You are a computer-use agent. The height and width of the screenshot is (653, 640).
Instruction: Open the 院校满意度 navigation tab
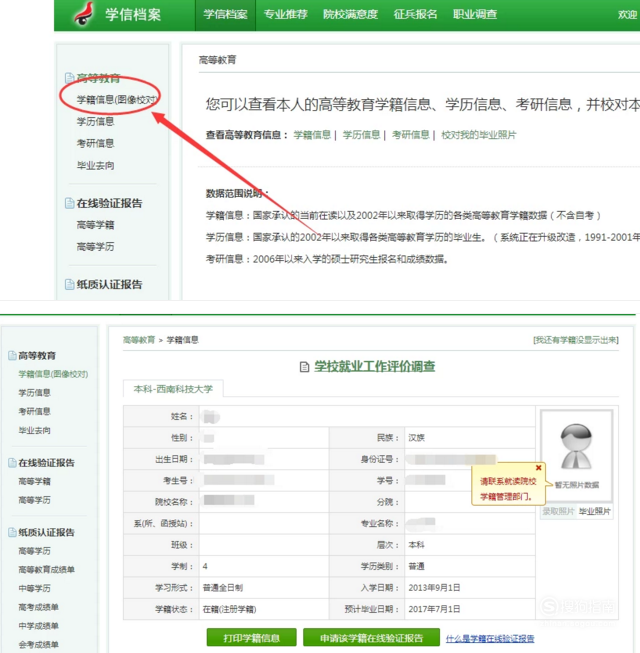coord(351,15)
